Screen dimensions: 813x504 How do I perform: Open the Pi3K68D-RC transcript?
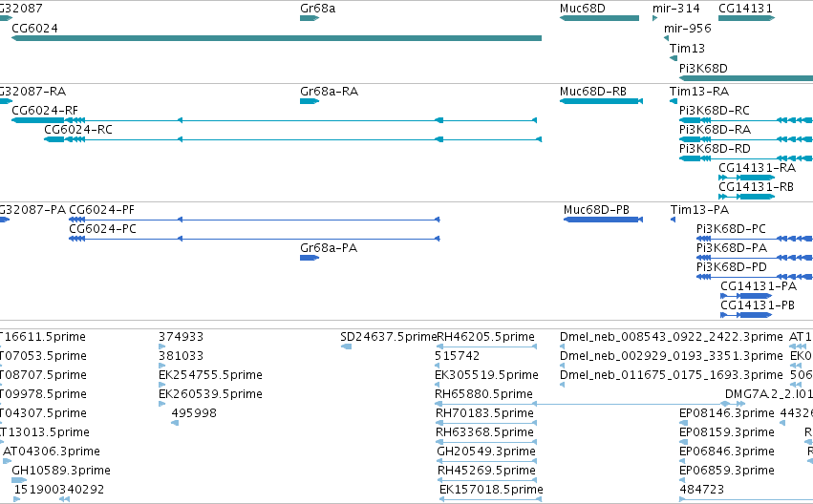[746, 120]
